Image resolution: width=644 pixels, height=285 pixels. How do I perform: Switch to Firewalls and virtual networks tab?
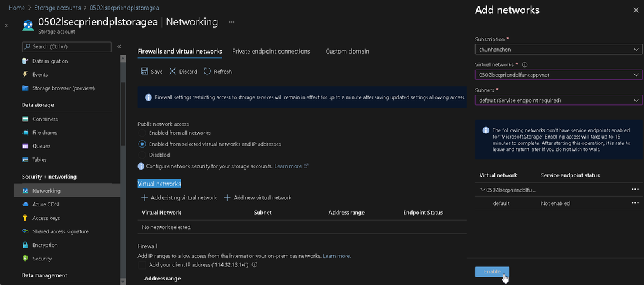click(180, 52)
